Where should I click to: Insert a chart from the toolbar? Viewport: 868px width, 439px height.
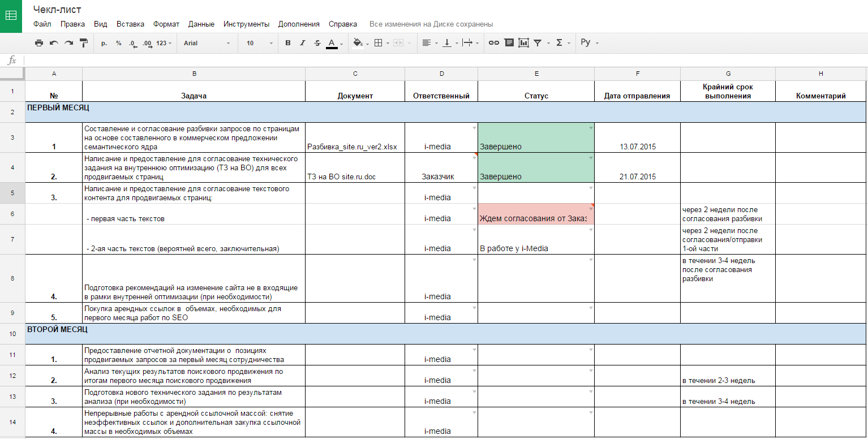pos(523,43)
